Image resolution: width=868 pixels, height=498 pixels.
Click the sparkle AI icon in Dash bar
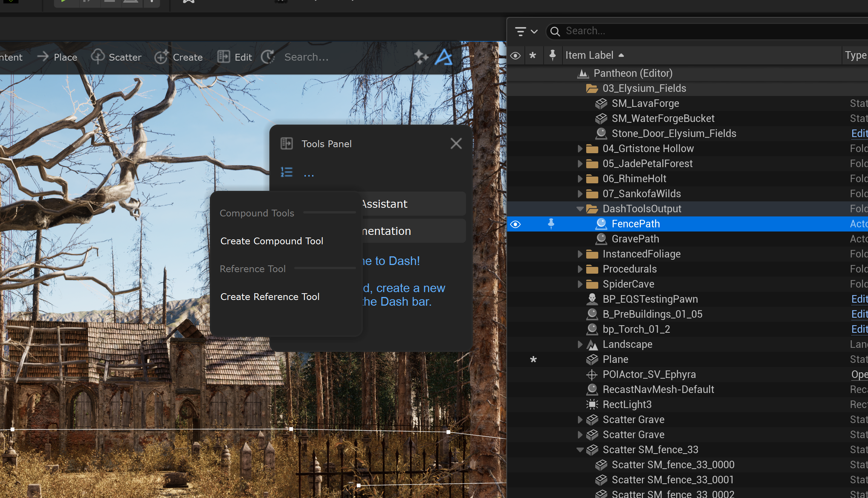coord(421,57)
